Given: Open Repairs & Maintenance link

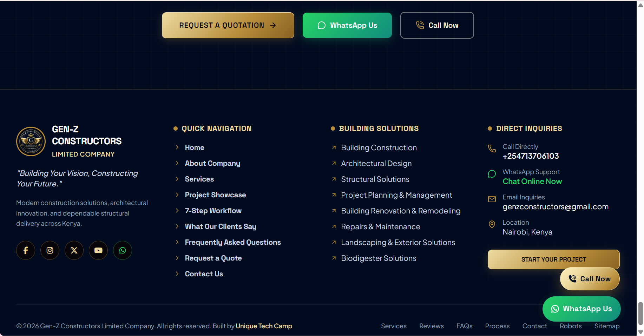Looking at the screenshot, I should 381,226.
